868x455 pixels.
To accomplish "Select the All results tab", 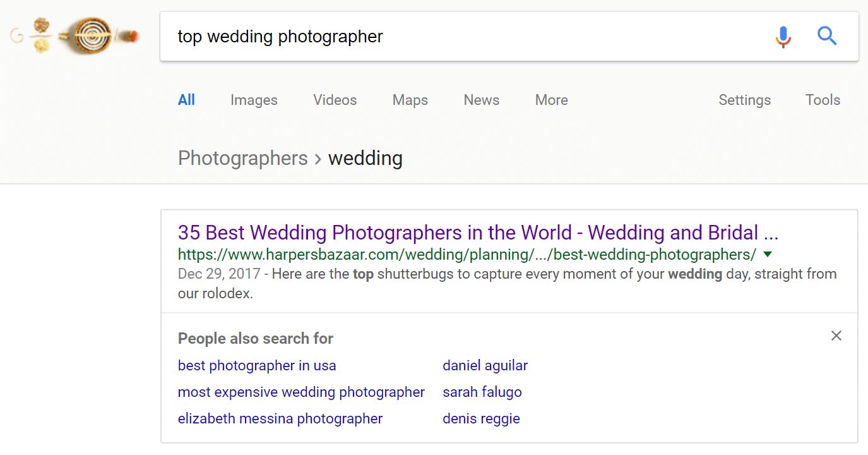I will click(186, 100).
